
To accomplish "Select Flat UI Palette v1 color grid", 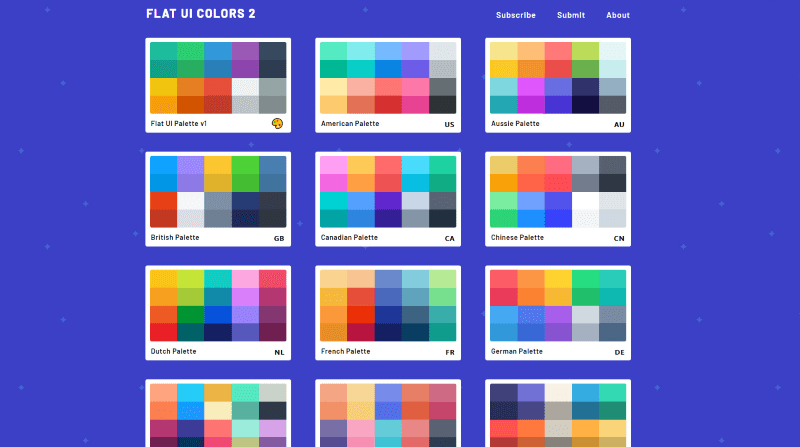I will click(218, 78).
